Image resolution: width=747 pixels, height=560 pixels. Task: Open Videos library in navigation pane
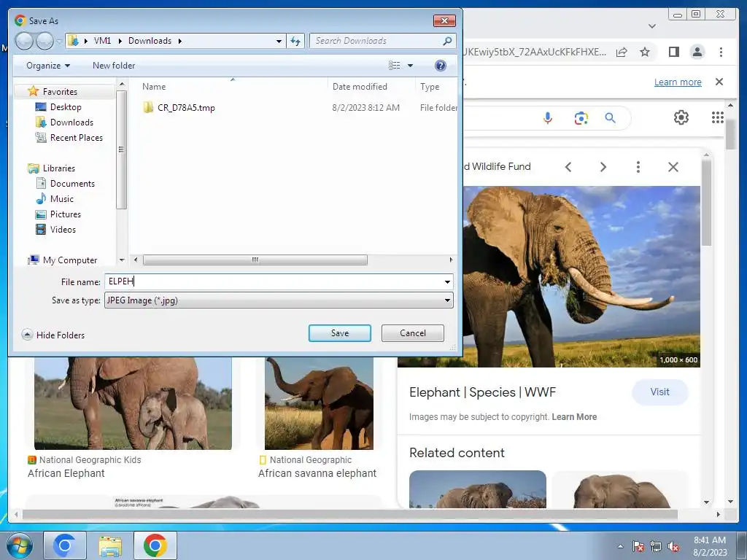pos(63,230)
